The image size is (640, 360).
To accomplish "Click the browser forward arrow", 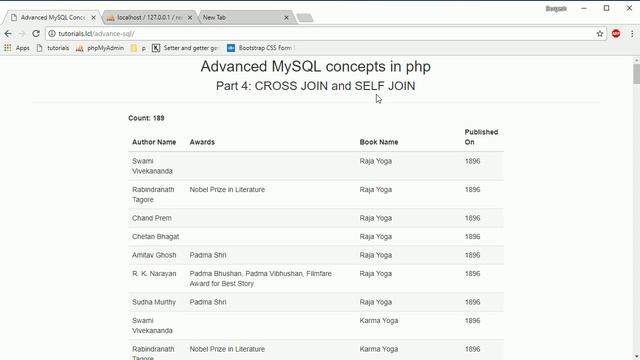I will pos(22,34).
